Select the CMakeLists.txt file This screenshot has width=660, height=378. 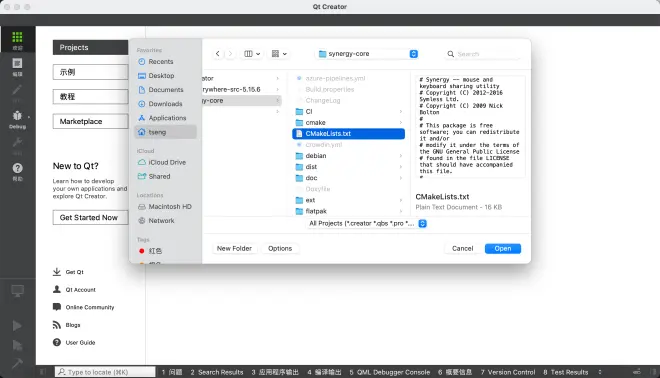349,133
